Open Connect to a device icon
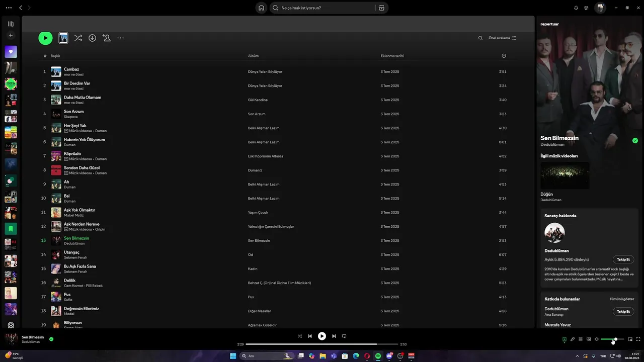This screenshot has width=644, height=362. click(588, 339)
